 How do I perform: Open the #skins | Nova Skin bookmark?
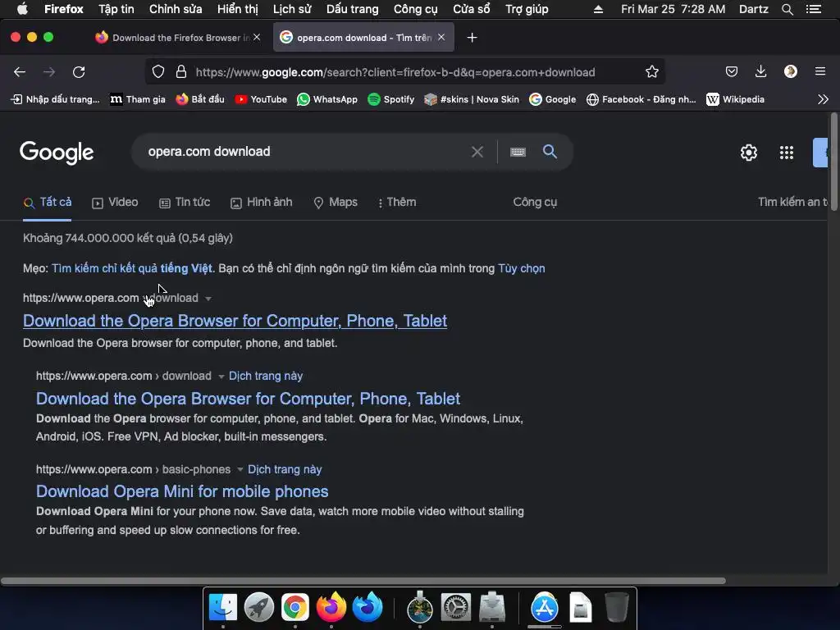click(471, 99)
